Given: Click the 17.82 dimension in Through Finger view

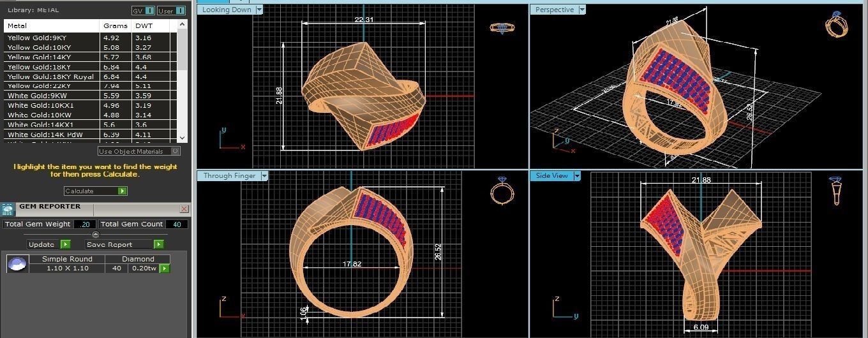Looking at the screenshot, I should [x=352, y=263].
